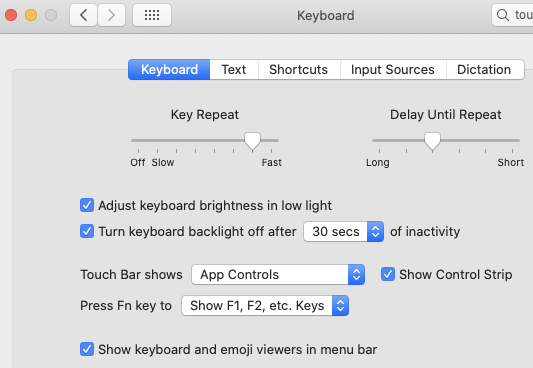Open the Press Fn key to dropdown
The height and width of the screenshot is (368, 533).
click(x=265, y=305)
